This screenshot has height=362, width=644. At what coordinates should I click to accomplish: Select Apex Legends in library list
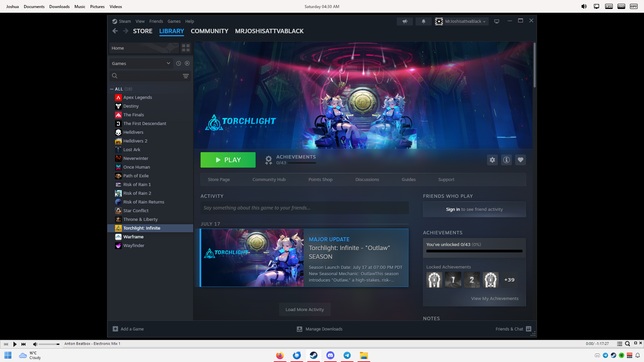pyautogui.click(x=150, y=97)
